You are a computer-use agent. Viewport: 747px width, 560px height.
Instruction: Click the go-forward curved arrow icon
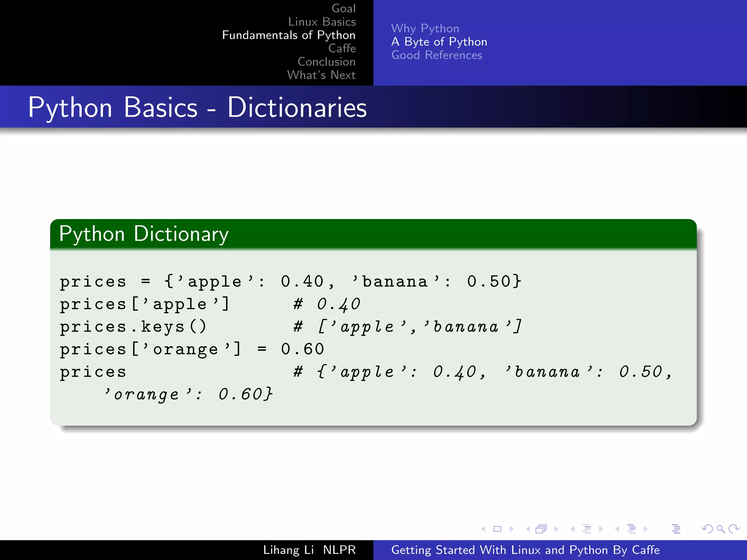pyautogui.click(x=734, y=529)
